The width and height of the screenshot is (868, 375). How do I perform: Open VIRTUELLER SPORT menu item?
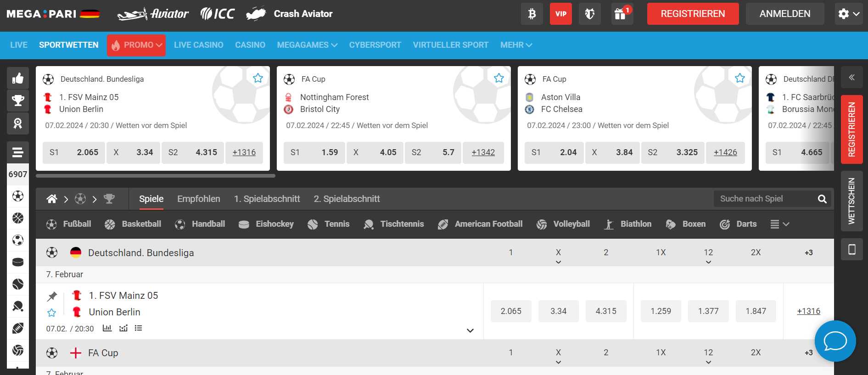(451, 45)
